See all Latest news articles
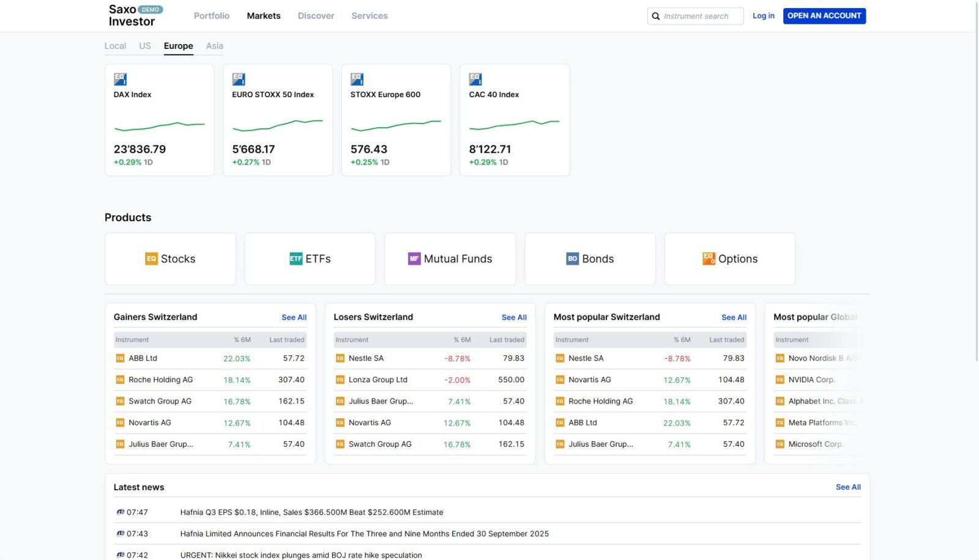This screenshot has height=560, width=979. [x=847, y=487]
